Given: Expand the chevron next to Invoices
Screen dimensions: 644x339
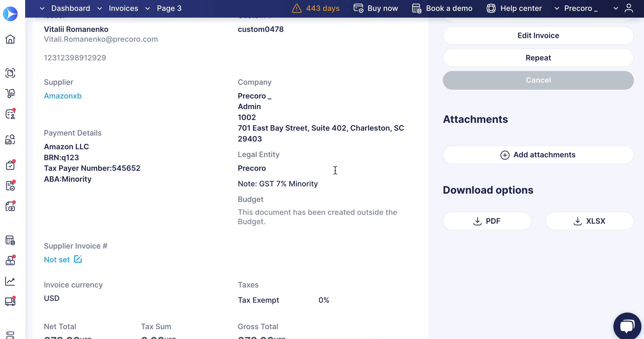Looking at the screenshot, I should (x=100, y=9).
